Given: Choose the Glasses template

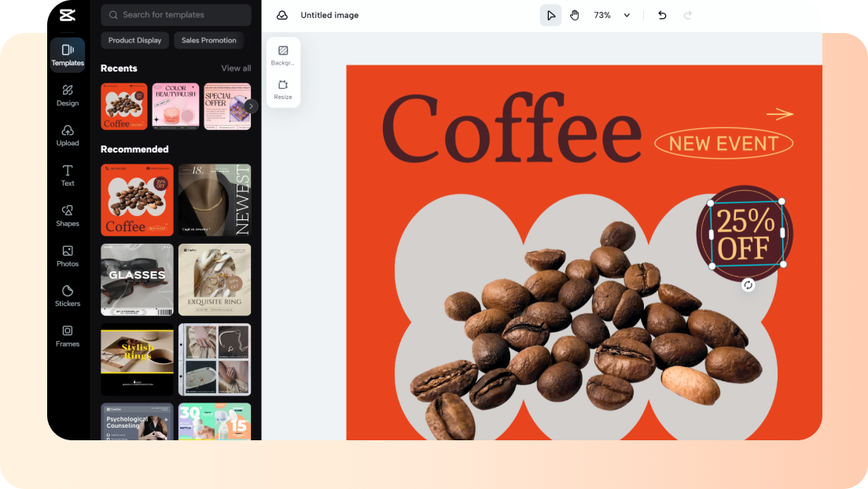Looking at the screenshot, I should [137, 280].
